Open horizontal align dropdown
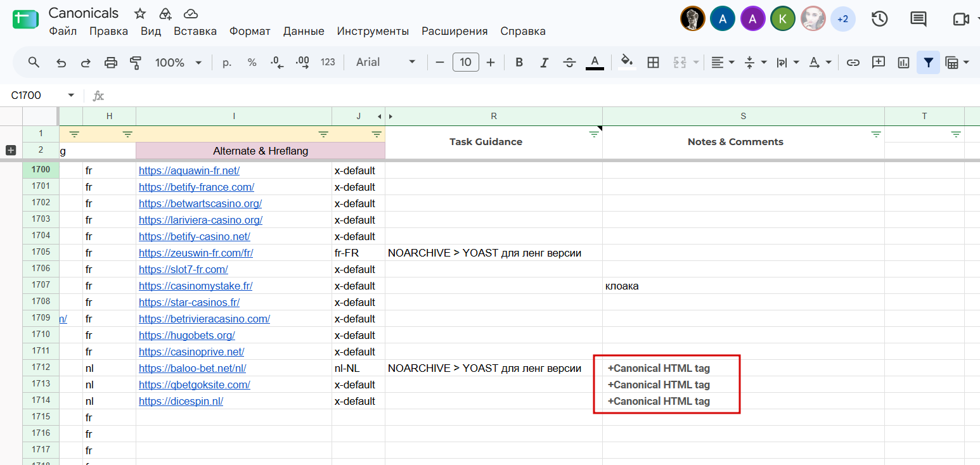The image size is (980, 465). 723,62
